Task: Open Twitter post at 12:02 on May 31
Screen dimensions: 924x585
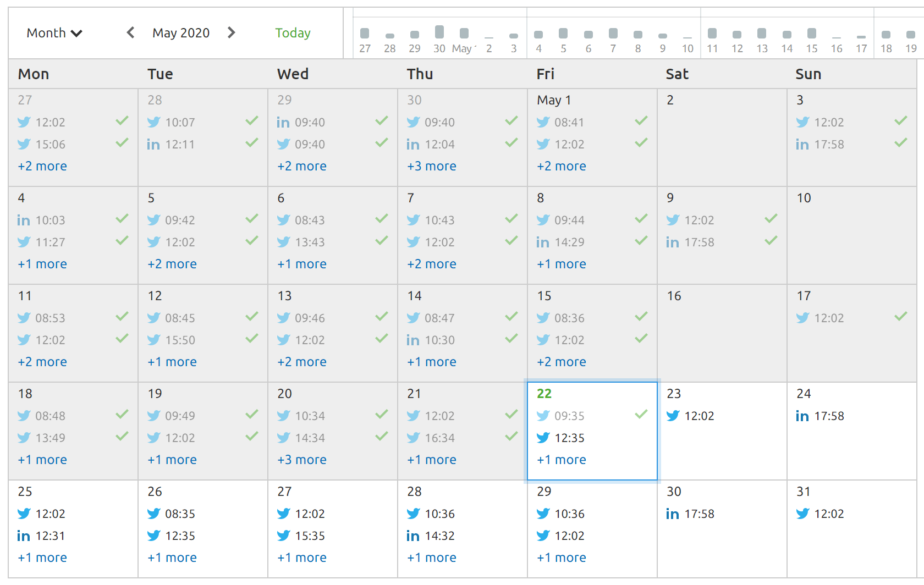Action: [x=820, y=514]
